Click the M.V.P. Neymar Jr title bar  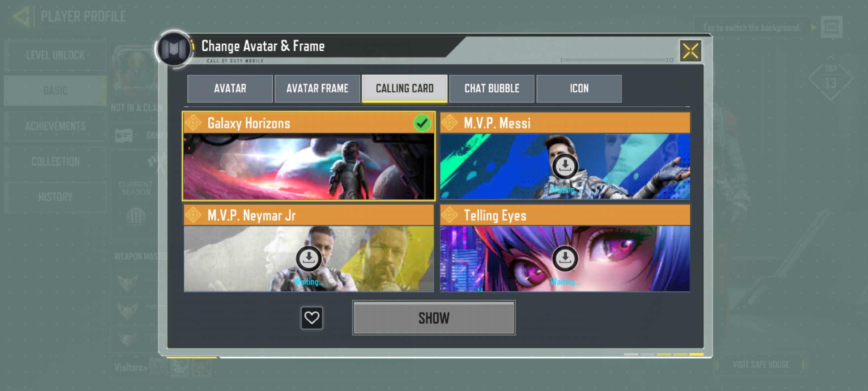pos(309,215)
